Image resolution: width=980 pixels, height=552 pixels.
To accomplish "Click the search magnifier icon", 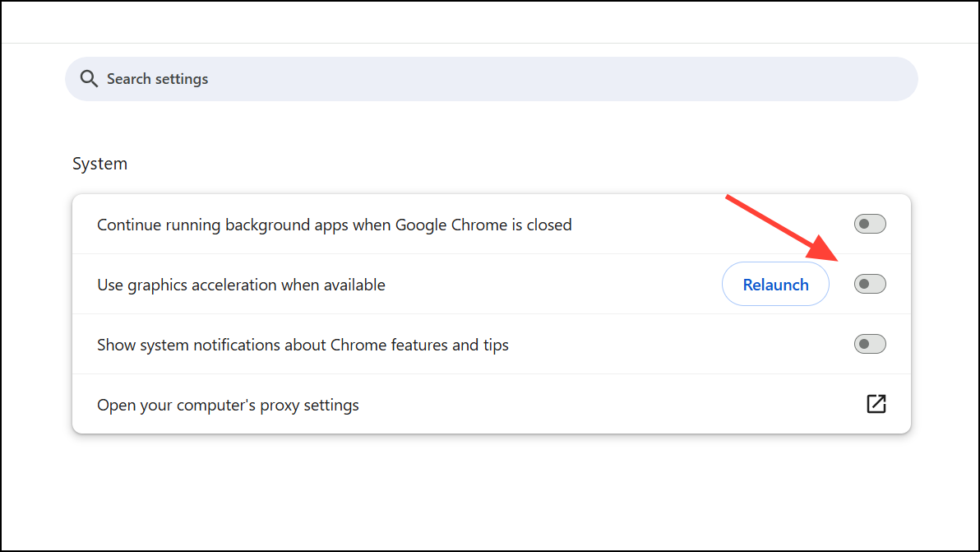I will [89, 78].
